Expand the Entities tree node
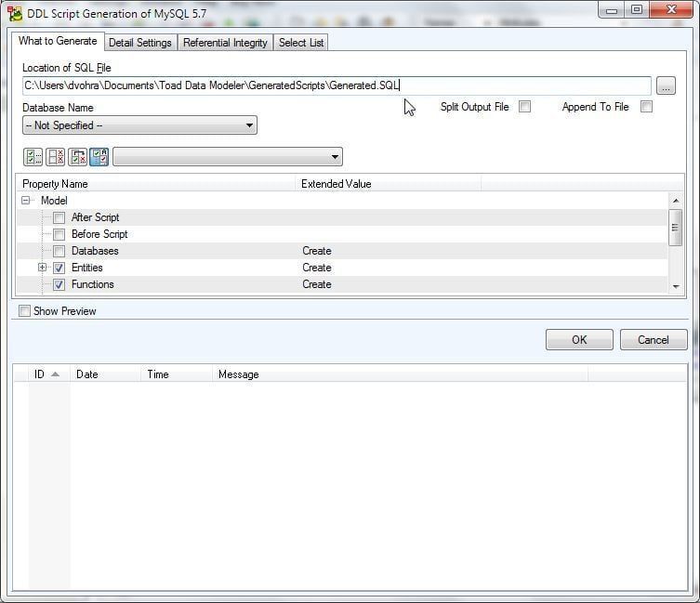700x603 pixels. [x=42, y=268]
